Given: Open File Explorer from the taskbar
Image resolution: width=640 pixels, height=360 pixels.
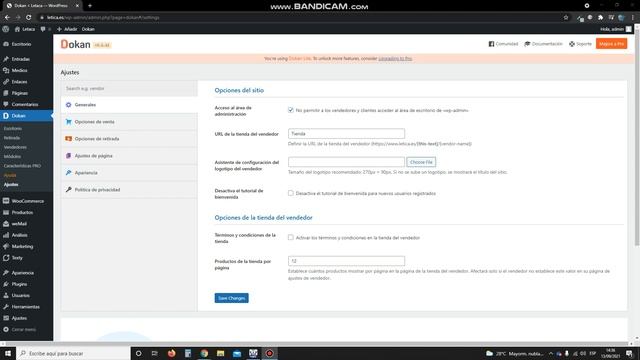Looking at the screenshot, I should [x=220, y=353].
